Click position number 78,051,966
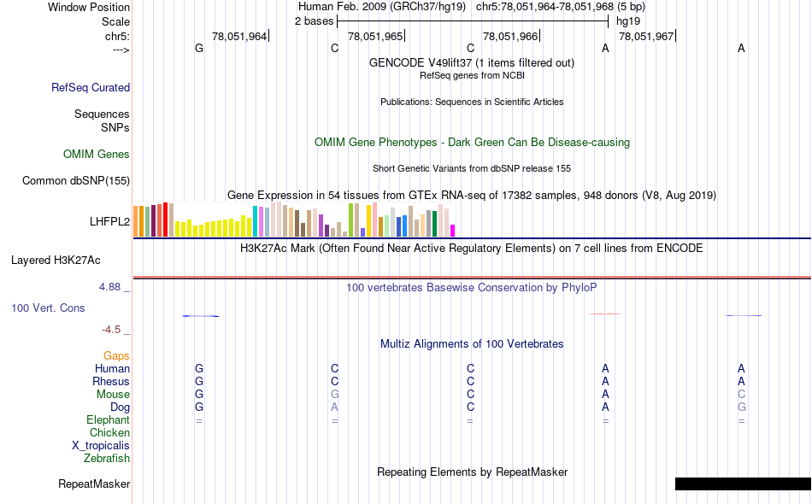 (510, 36)
